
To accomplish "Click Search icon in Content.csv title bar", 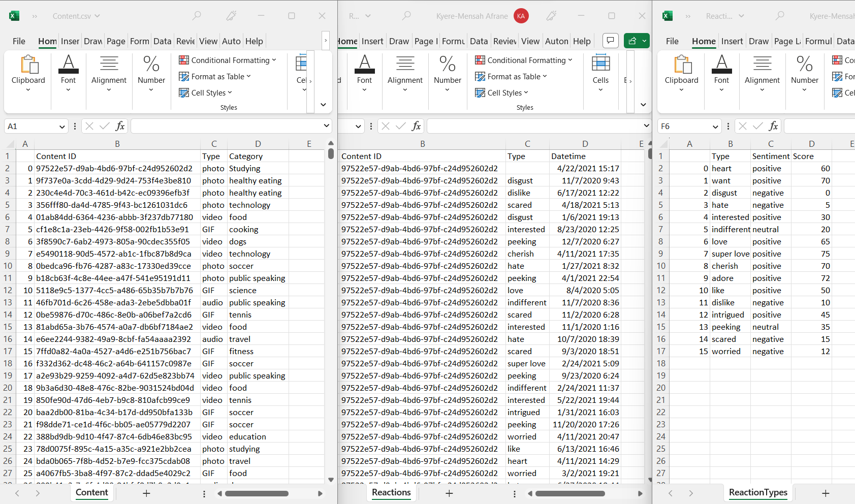I will pyautogui.click(x=197, y=16).
